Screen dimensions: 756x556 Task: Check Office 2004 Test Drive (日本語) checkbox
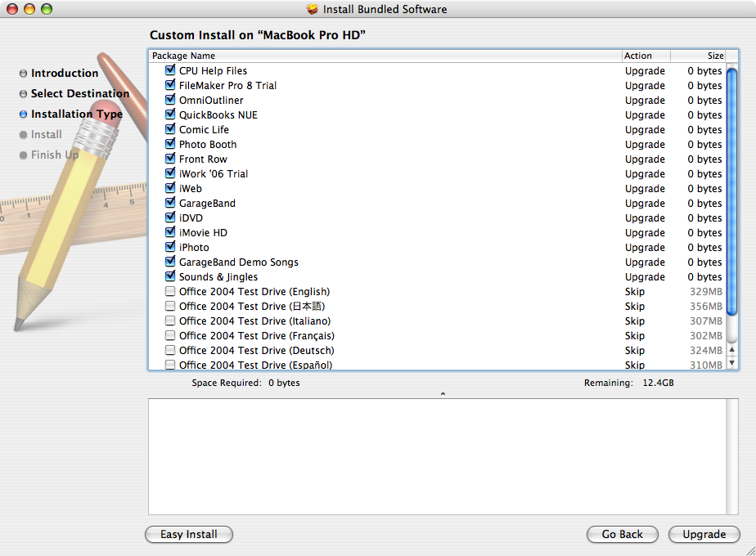point(169,306)
